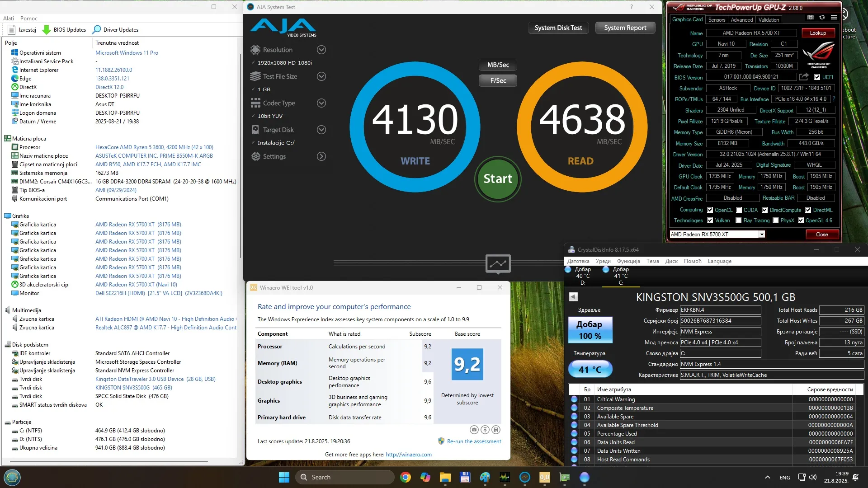
Task: Toggle the UEFI checkbox
Action: coord(817,77)
